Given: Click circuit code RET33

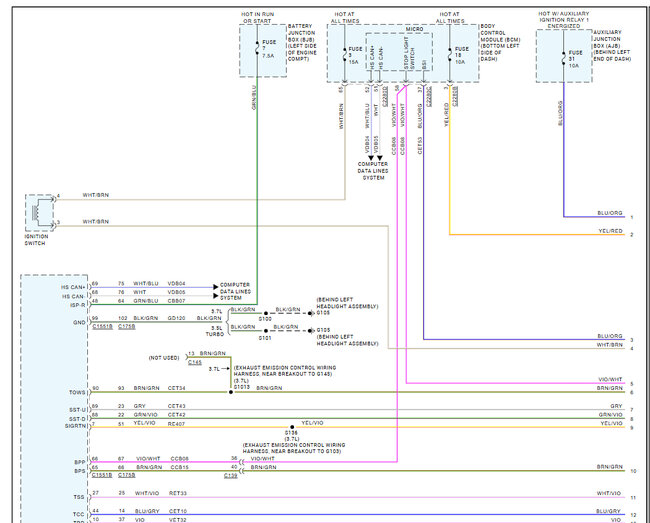Looking at the screenshot, I should [178, 493].
